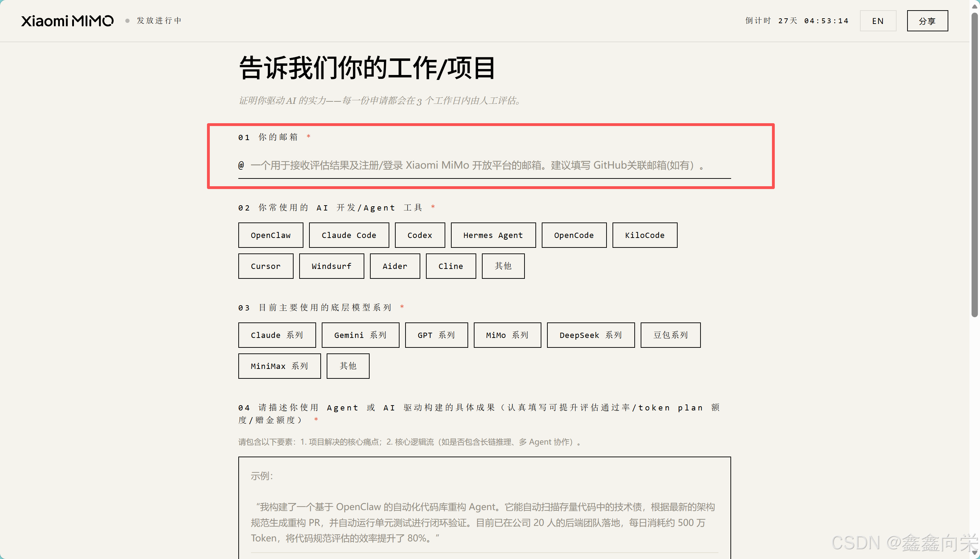
Task: Click the @ icon in the email field
Action: (241, 165)
